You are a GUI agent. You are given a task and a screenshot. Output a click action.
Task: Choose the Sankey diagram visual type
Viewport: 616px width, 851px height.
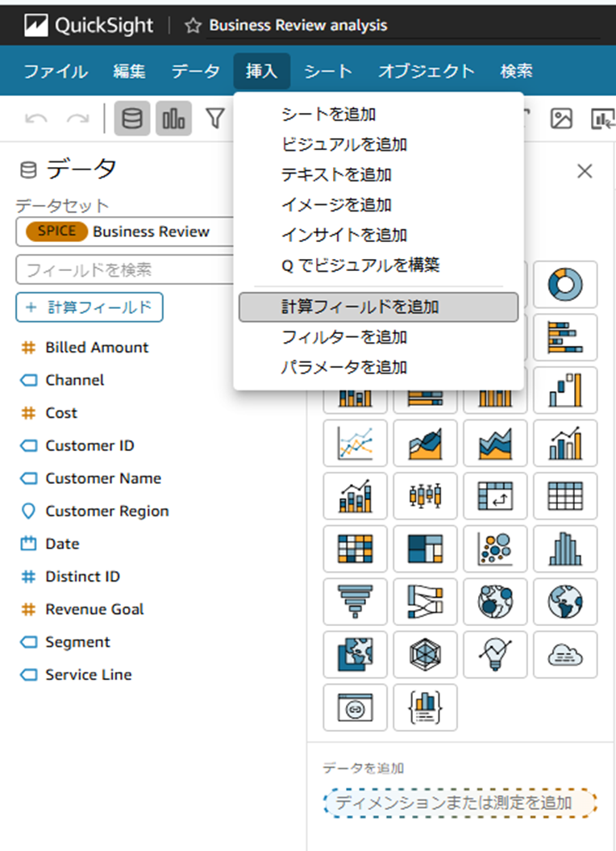[425, 601]
